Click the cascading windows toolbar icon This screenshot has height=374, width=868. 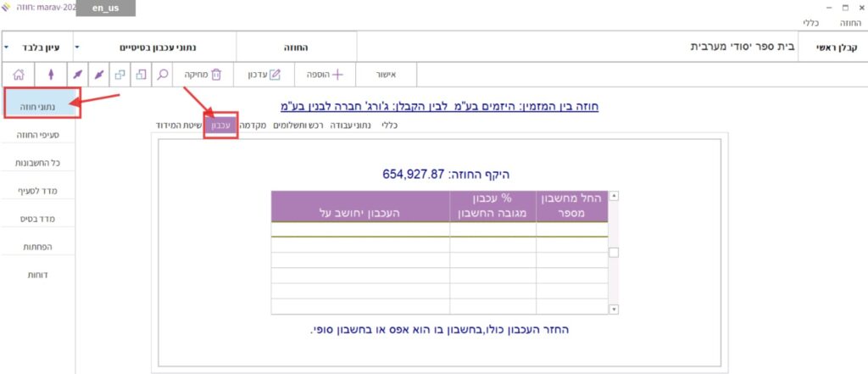(x=120, y=75)
